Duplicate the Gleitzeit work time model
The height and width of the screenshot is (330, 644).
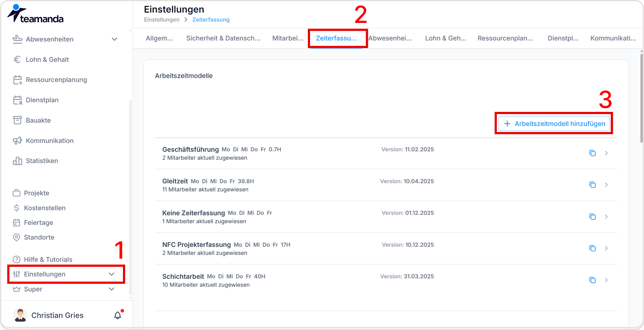tap(592, 185)
